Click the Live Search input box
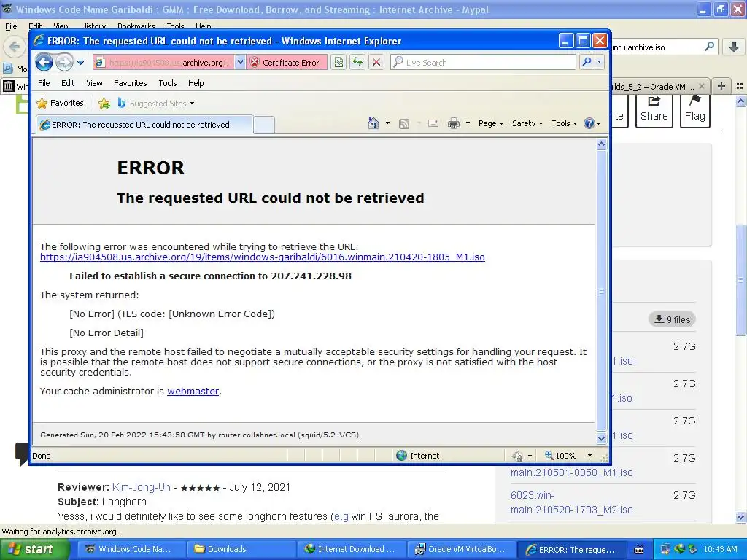 [483, 63]
